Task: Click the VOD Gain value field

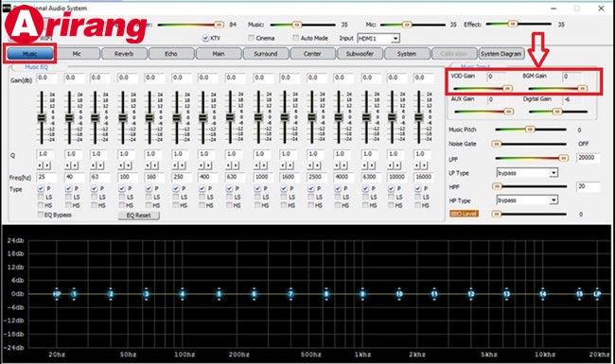Action: (496, 77)
